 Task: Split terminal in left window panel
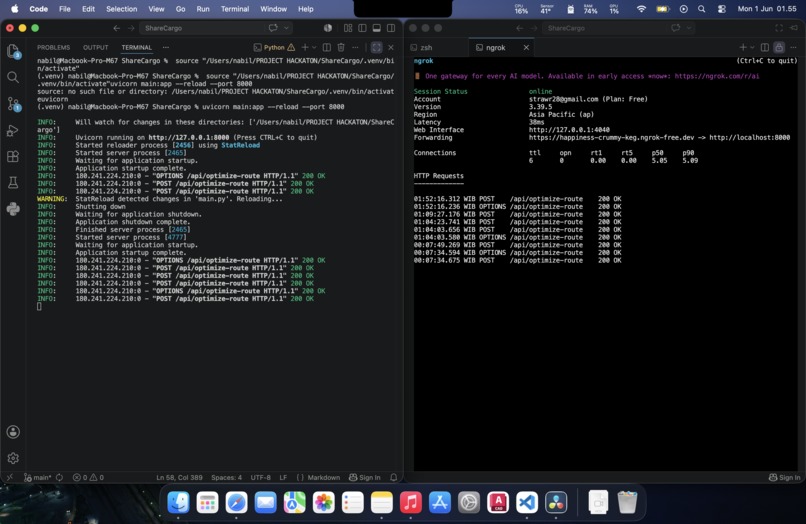(x=326, y=47)
